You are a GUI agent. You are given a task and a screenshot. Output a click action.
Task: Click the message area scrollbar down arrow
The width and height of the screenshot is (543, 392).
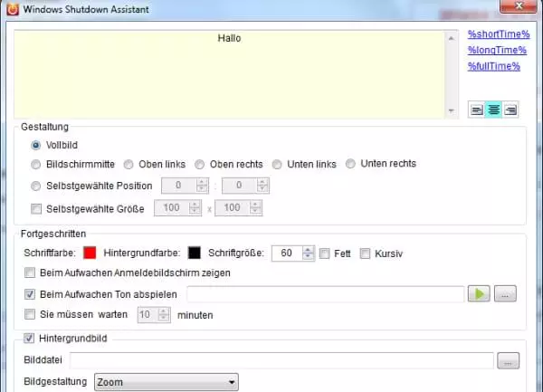[x=451, y=110]
